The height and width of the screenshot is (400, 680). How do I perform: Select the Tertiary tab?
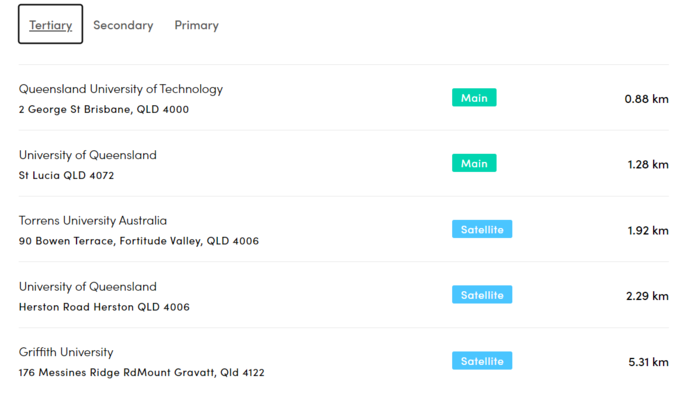50,25
